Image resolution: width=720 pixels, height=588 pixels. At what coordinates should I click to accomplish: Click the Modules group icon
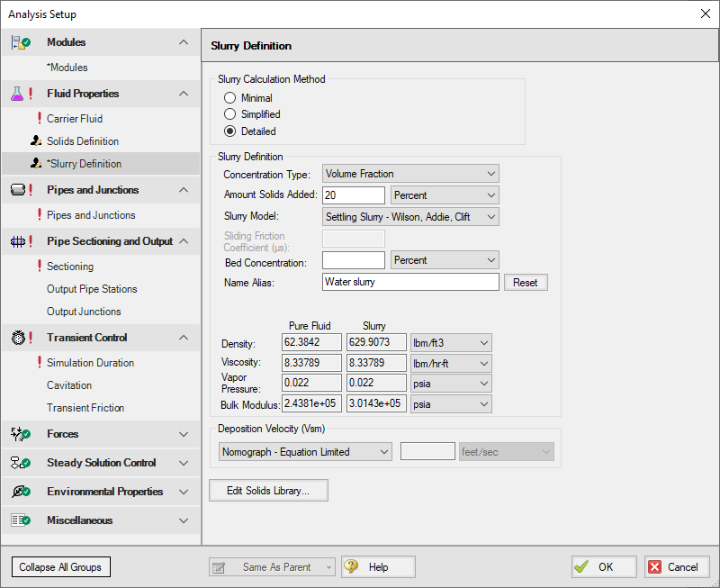tap(18, 41)
